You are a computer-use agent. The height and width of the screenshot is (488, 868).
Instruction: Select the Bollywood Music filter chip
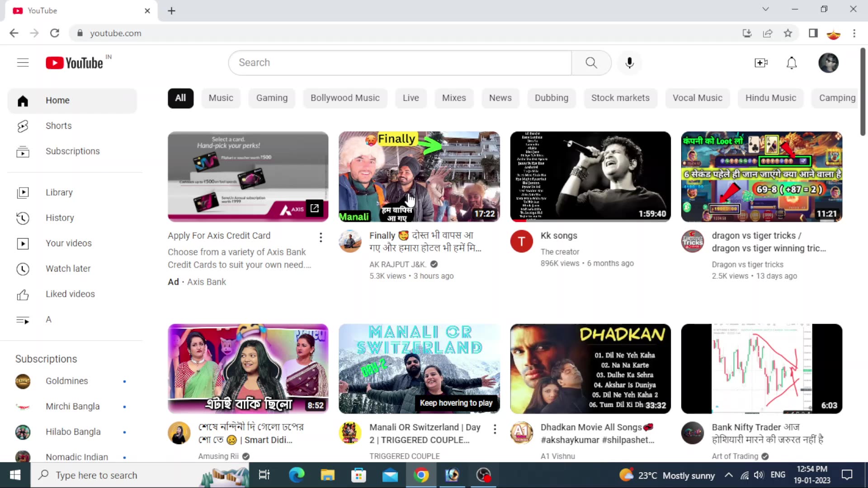click(344, 98)
